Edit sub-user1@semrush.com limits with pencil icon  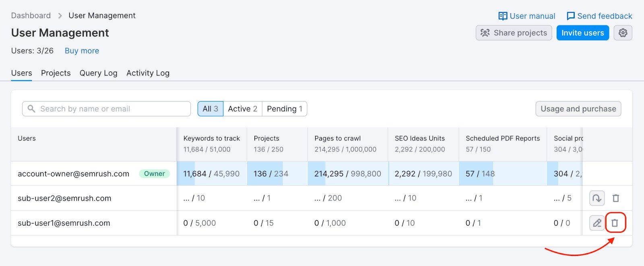click(597, 223)
